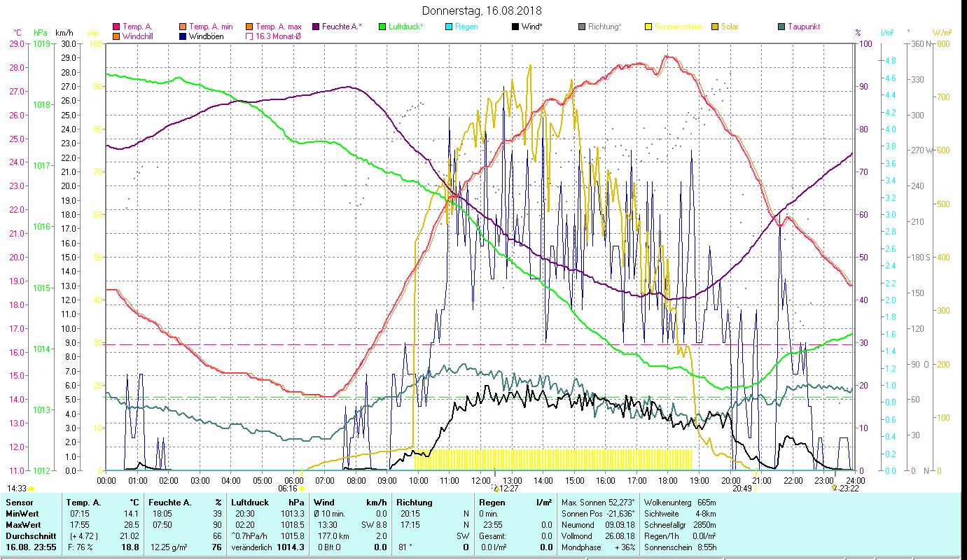967x560 pixels.
Task: Click the green Luftdruck legend square
Action: [x=382, y=27]
